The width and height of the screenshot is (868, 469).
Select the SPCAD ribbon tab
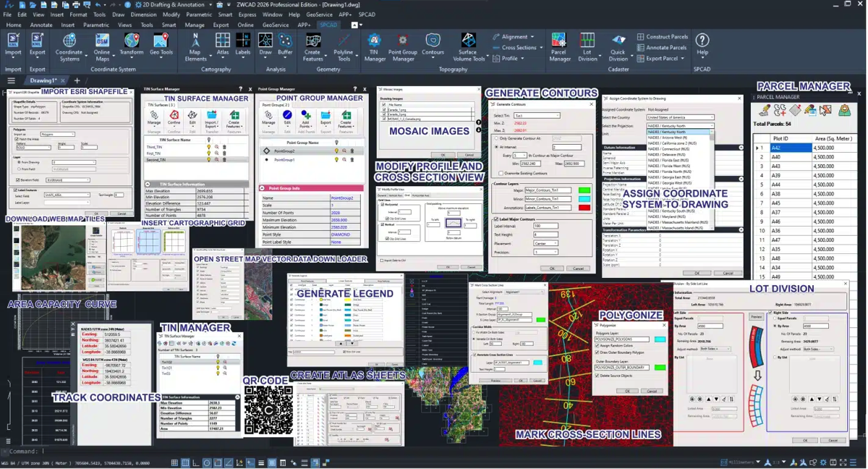pos(328,25)
